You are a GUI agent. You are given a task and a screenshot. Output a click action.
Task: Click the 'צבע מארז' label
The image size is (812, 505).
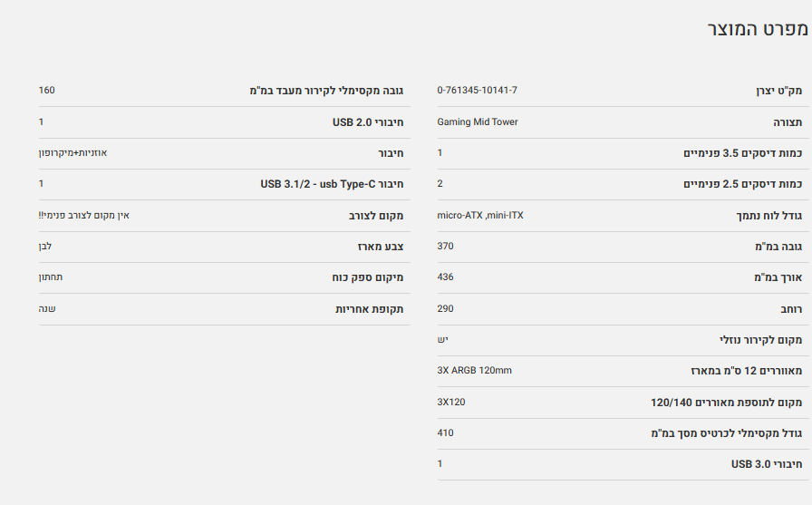pyautogui.click(x=380, y=247)
